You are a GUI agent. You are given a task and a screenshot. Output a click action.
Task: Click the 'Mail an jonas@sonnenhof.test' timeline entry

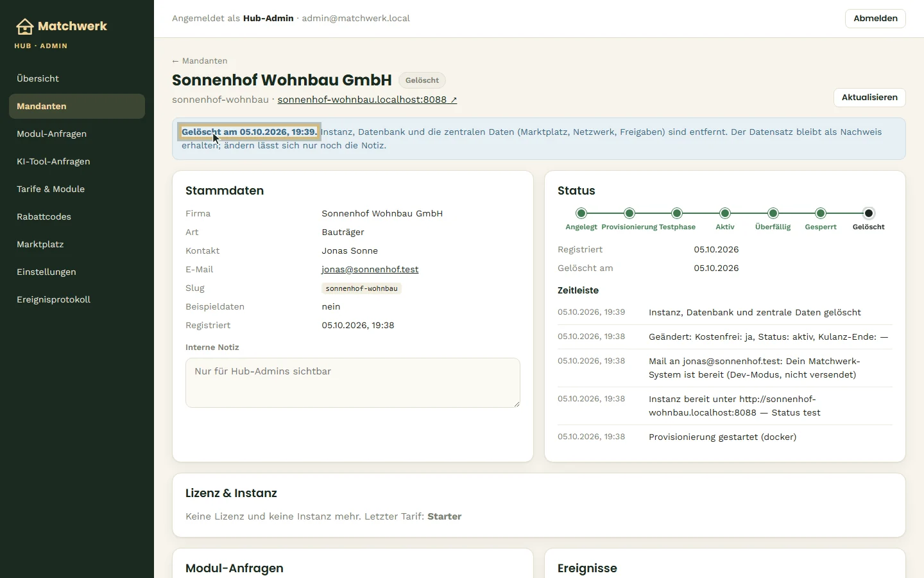(725, 368)
